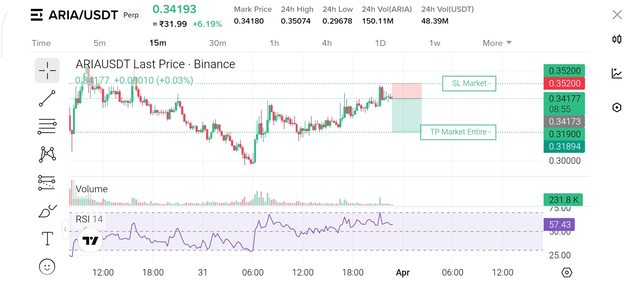Expand the More timeframes dropdown
The height and width of the screenshot is (290, 644).
pos(497,43)
